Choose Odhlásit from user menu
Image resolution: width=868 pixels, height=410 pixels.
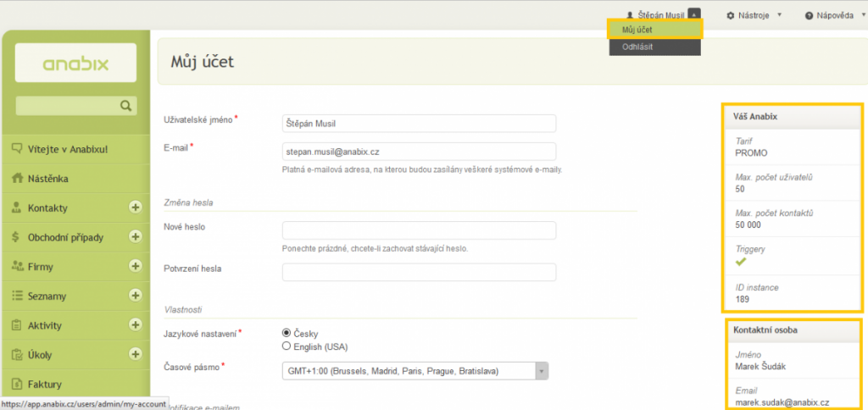[x=655, y=47]
